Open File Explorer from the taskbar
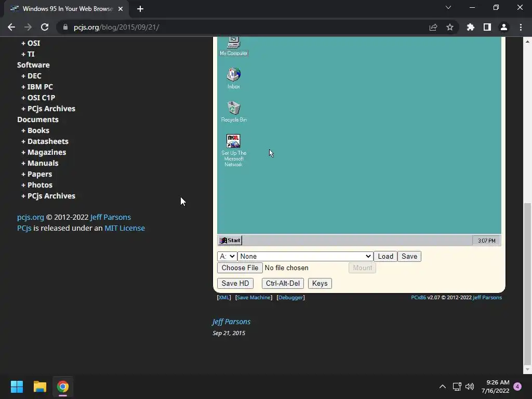 [39, 387]
